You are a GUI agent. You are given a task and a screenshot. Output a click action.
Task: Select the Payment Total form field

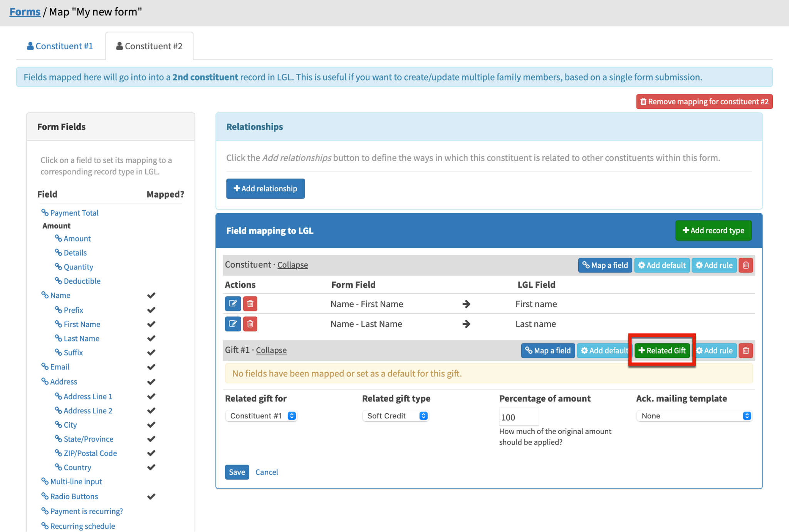74,213
